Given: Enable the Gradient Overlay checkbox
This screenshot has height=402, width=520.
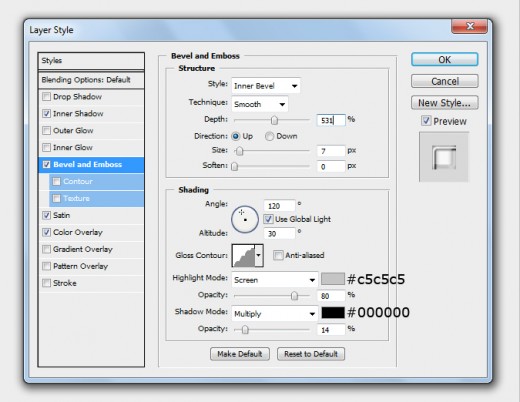Looking at the screenshot, I should click(46, 249).
